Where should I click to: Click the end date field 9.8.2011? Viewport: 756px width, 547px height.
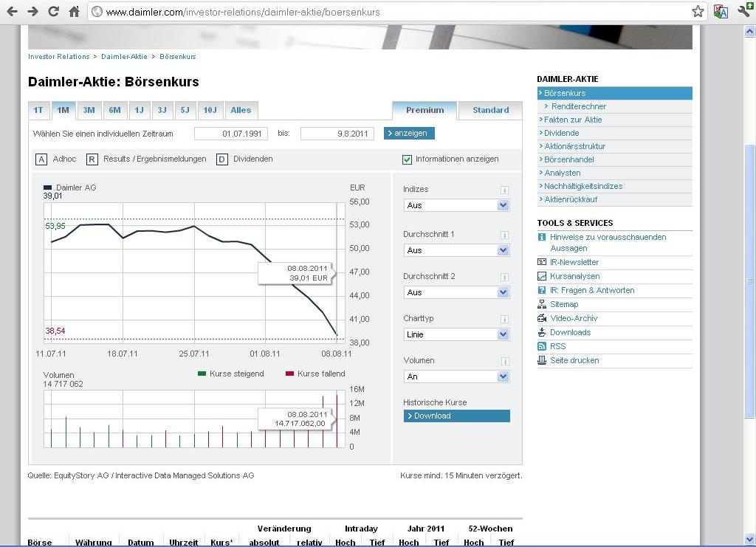tap(337, 134)
